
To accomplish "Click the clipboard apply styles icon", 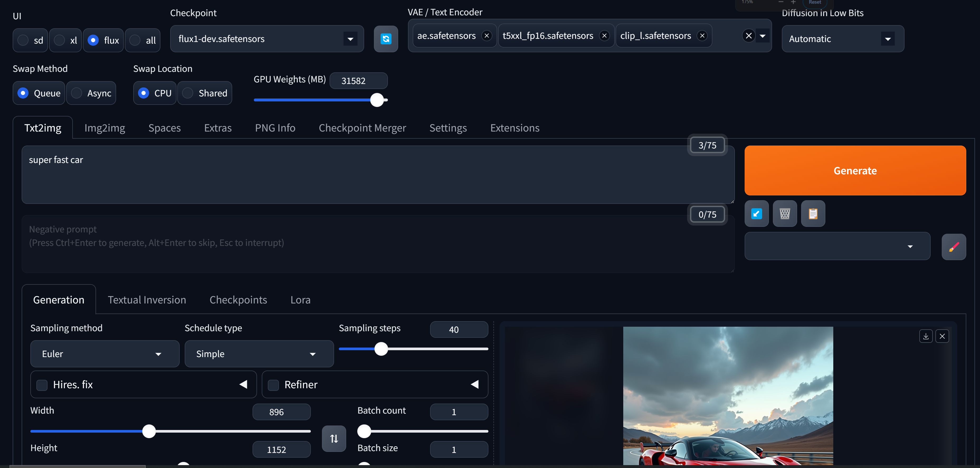I will click(x=813, y=214).
